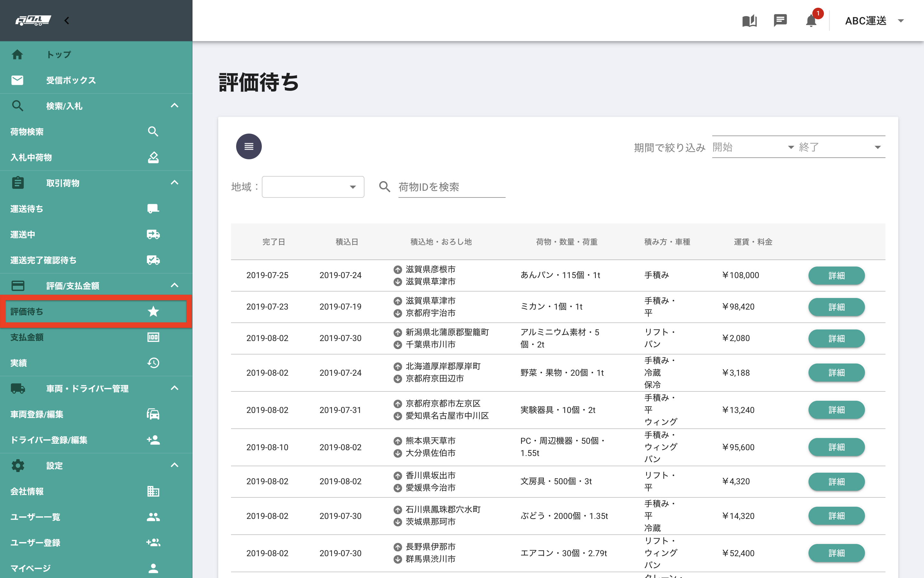Click the 積み方・車種 column header
The height and width of the screenshot is (578, 924).
[x=667, y=241]
